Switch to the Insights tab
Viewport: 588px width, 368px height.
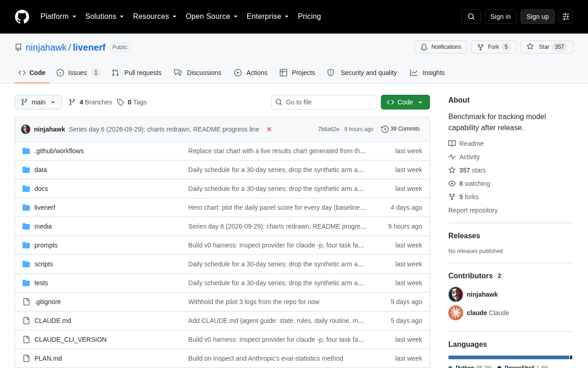point(427,73)
